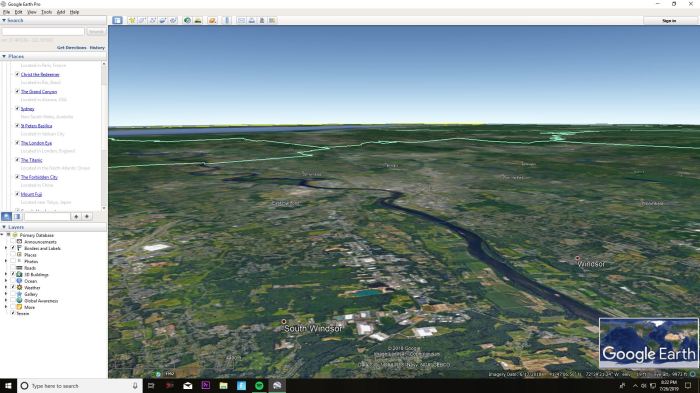Click the ruler measurement tool icon
The width and height of the screenshot is (700, 393).
pyautogui.click(x=226, y=21)
